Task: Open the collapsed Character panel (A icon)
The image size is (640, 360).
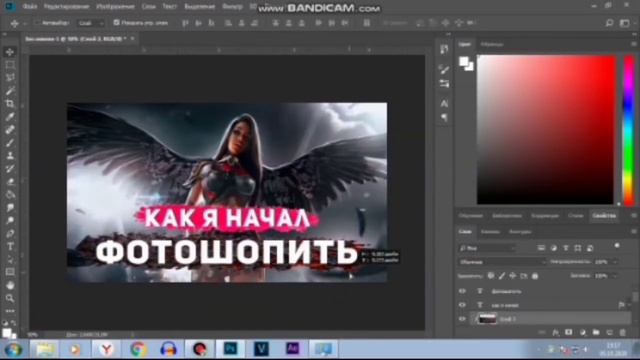Action: [x=444, y=104]
